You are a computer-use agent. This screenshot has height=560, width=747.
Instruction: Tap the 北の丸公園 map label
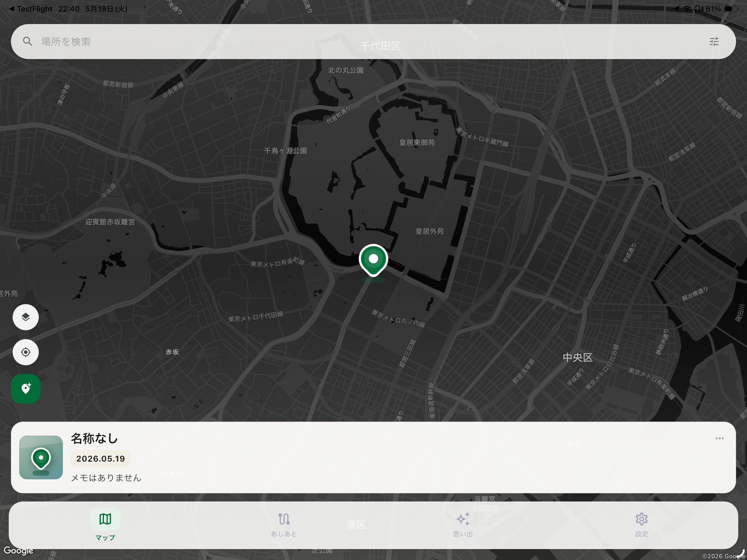345,70
